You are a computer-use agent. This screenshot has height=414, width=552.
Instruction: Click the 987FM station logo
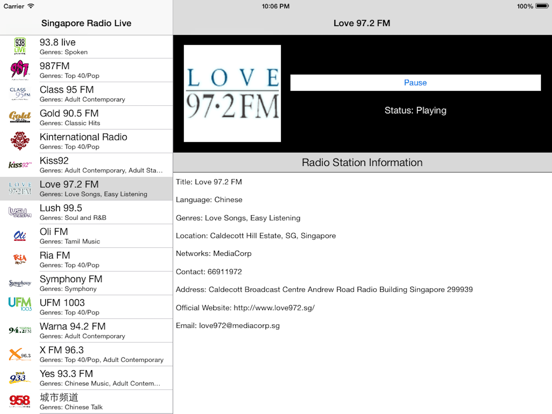[x=20, y=70]
